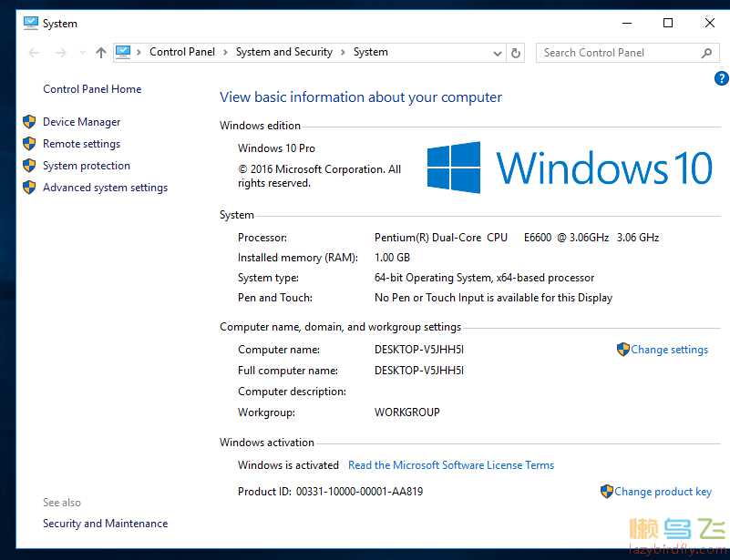The height and width of the screenshot is (560, 730).
Task: Close the System window
Action: click(x=710, y=23)
